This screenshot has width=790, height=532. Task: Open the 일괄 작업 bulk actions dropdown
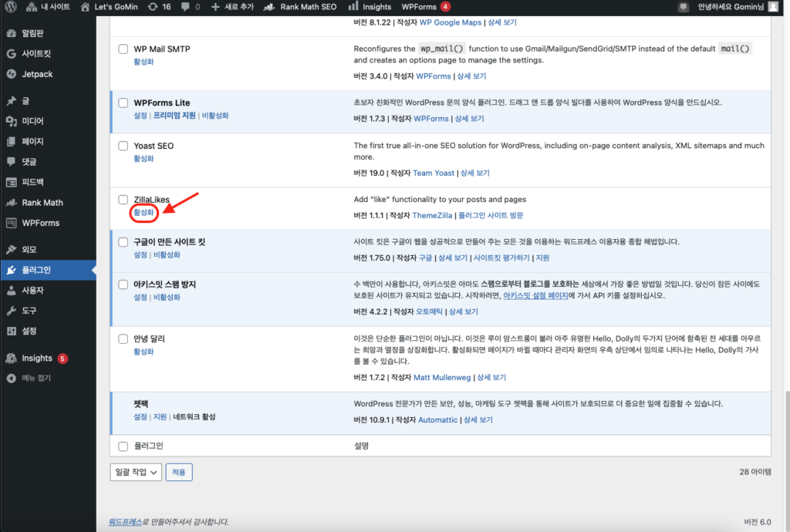pos(136,472)
